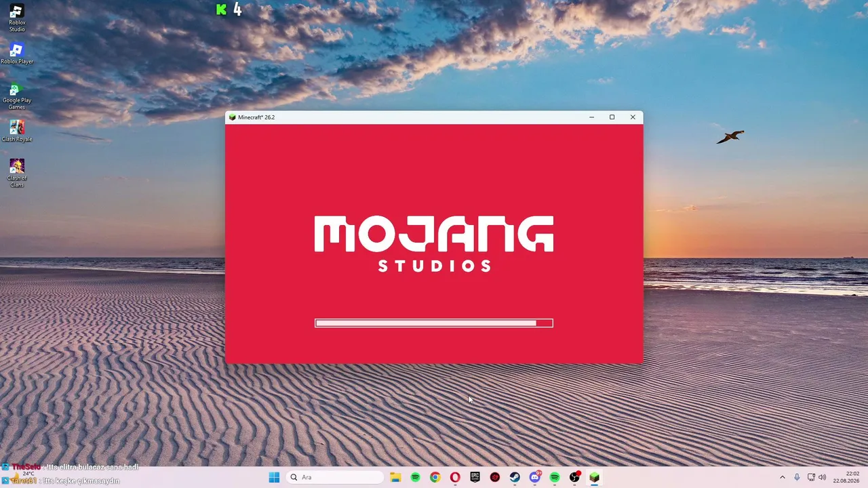Image resolution: width=868 pixels, height=488 pixels.
Task: Click the Minecraft grass block taskbar icon
Action: (x=595, y=477)
